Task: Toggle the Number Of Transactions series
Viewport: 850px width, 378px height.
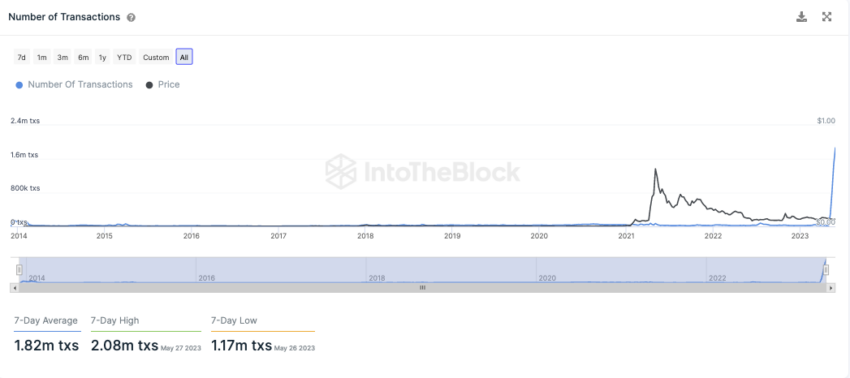Action: pyautogui.click(x=74, y=85)
